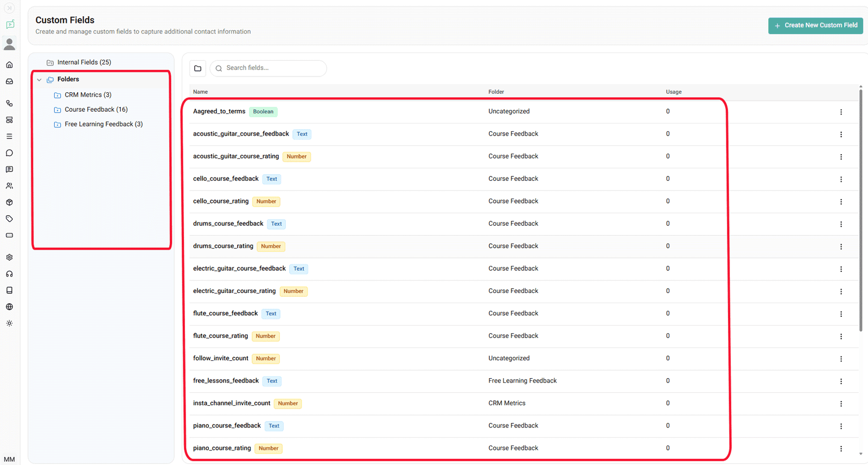Screen dimensions: 868x465
Task: Click Create New Custom Field button
Action: pos(815,26)
